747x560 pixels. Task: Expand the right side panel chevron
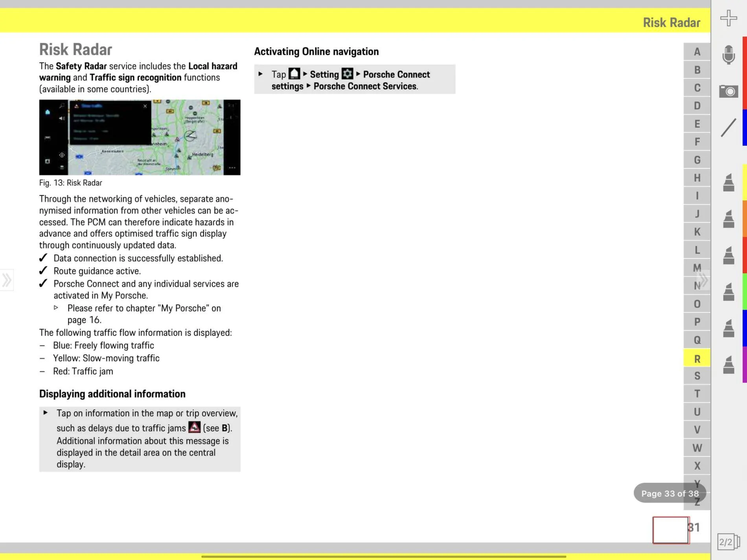point(704,280)
